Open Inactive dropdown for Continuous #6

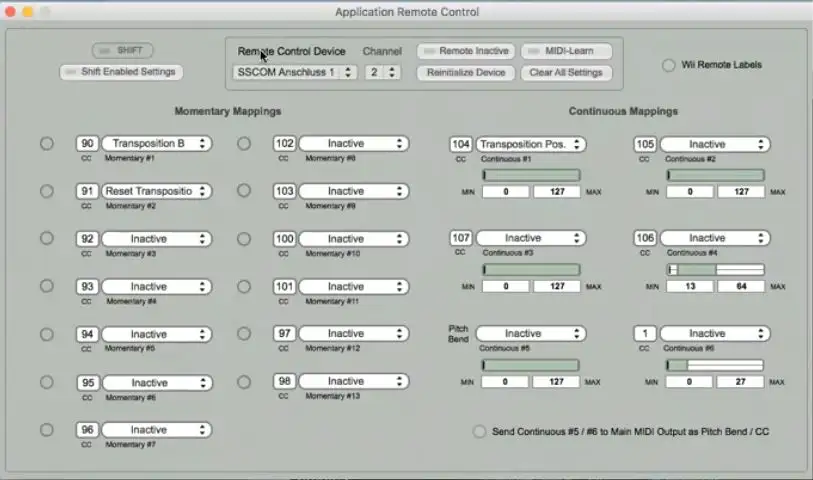tap(715, 333)
